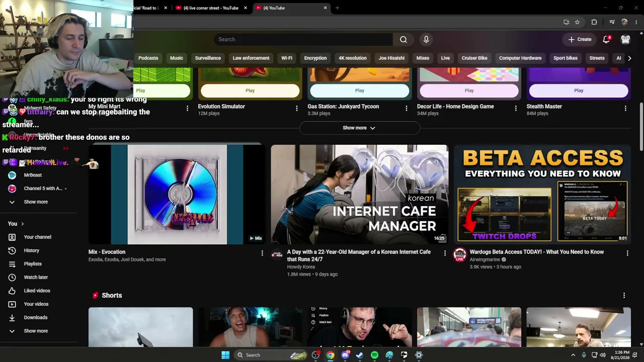Select the Joe Hisaishi chip
This screenshot has height=362, width=644.
pos(391,58)
